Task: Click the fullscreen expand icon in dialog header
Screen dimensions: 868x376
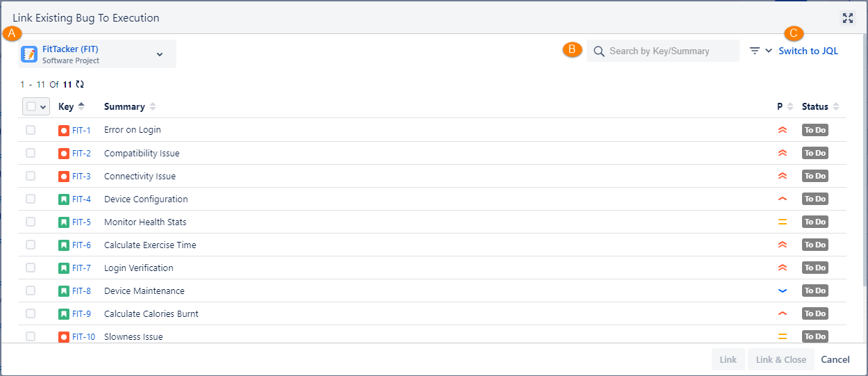Action: 848,18
